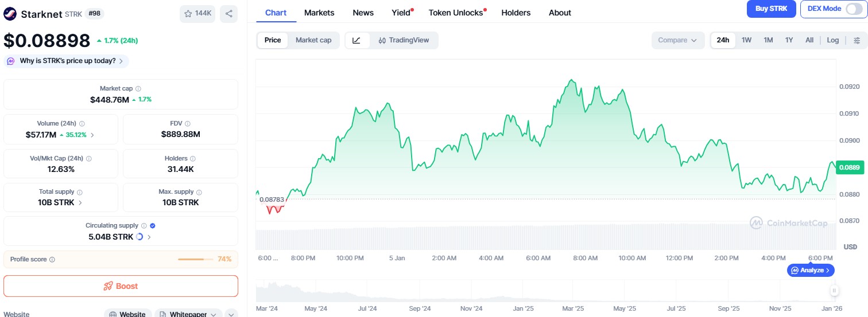Viewport: 868px width, 317px height.
Task: Toggle DEX Mode switch
Action: pos(853,9)
